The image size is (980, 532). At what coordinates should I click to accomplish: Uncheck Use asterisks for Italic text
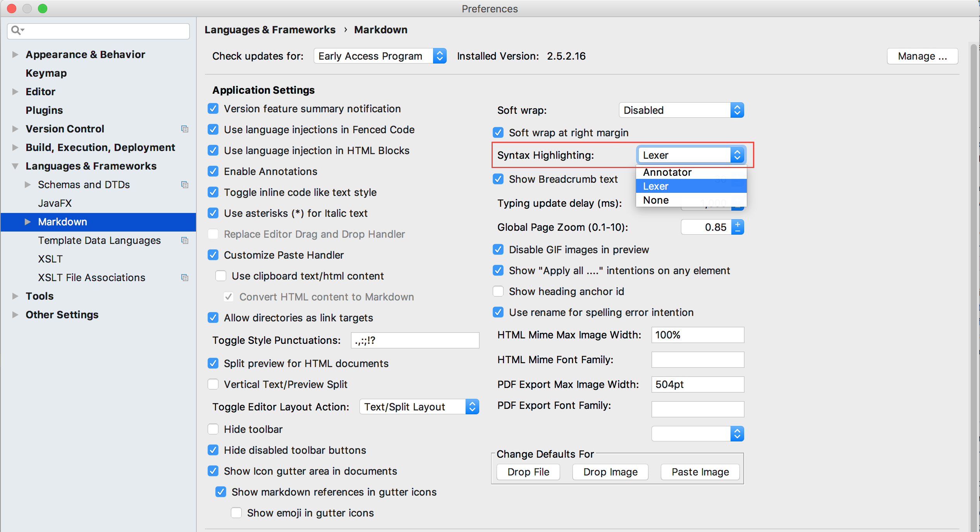213,213
